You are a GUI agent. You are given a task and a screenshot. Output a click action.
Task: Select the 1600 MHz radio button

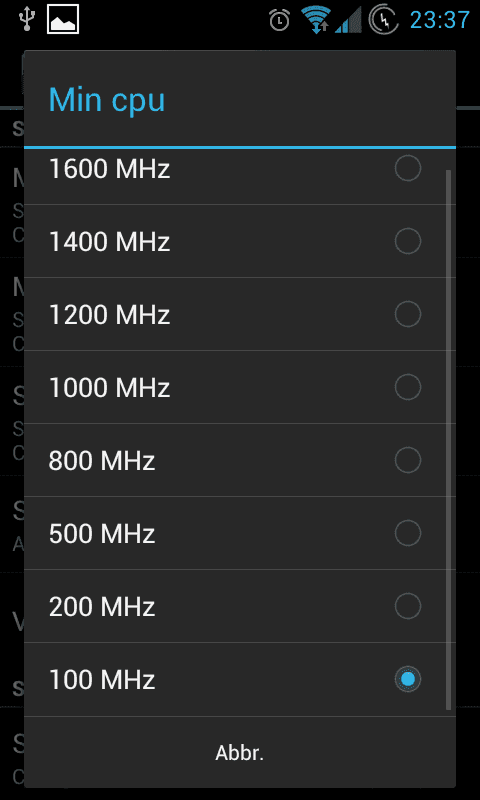click(x=408, y=168)
